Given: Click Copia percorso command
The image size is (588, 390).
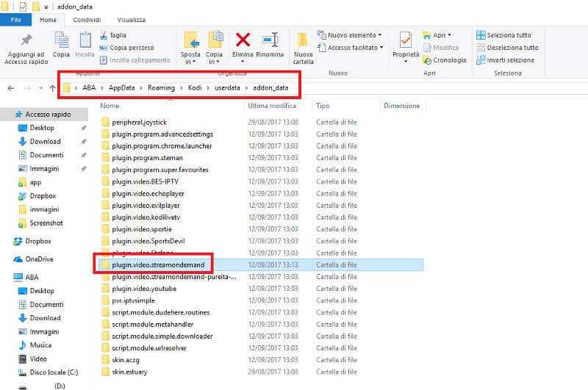Looking at the screenshot, I should click(126, 48).
